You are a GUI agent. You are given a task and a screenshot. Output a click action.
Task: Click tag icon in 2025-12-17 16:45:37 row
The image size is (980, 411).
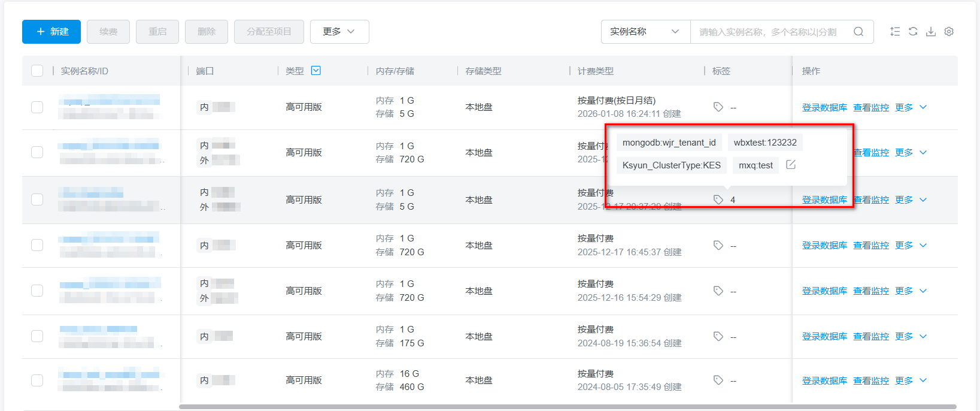(x=718, y=245)
